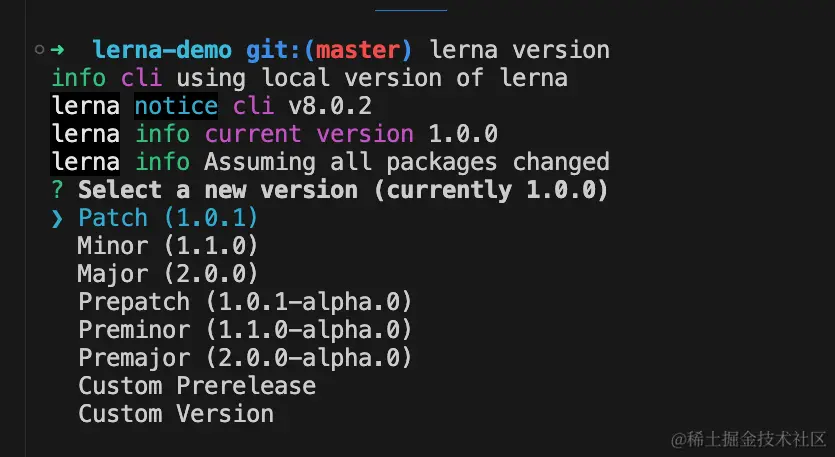Select the Patch (1.0.1) option
The height and width of the screenshot is (457, 835).
click(168, 218)
